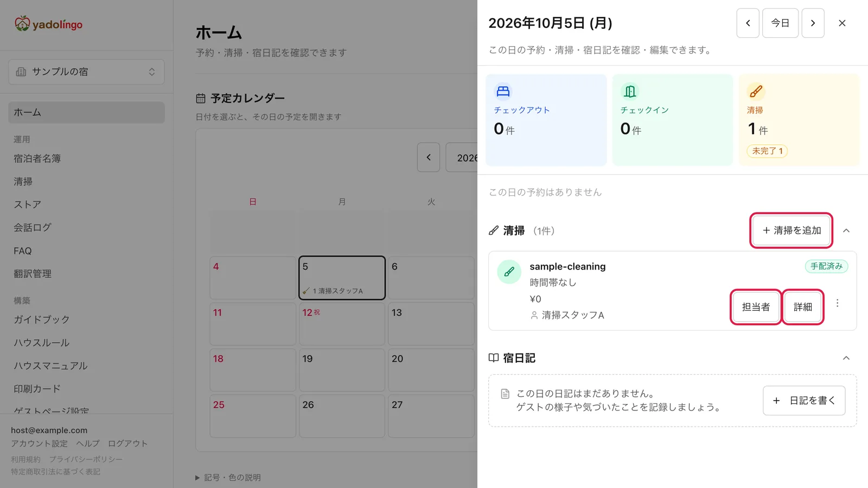Click previous month arrow in calendar
Image resolution: width=868 pixels, height=488 pixels.
click(x=429, y=157)
